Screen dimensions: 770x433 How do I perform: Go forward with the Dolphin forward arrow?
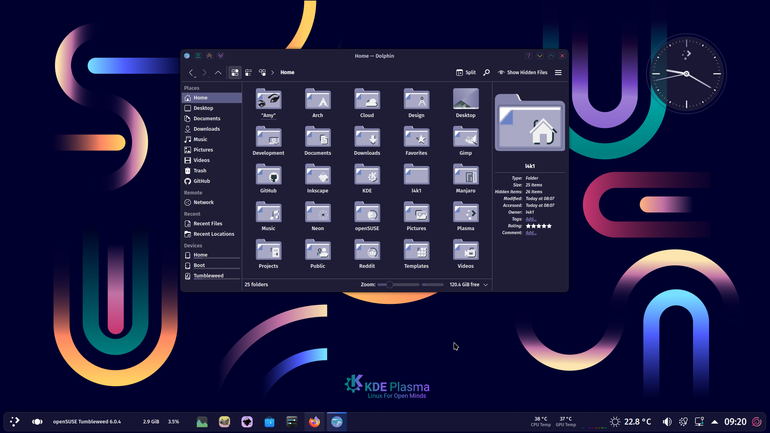pyautogui.click(x=204, y=73)
